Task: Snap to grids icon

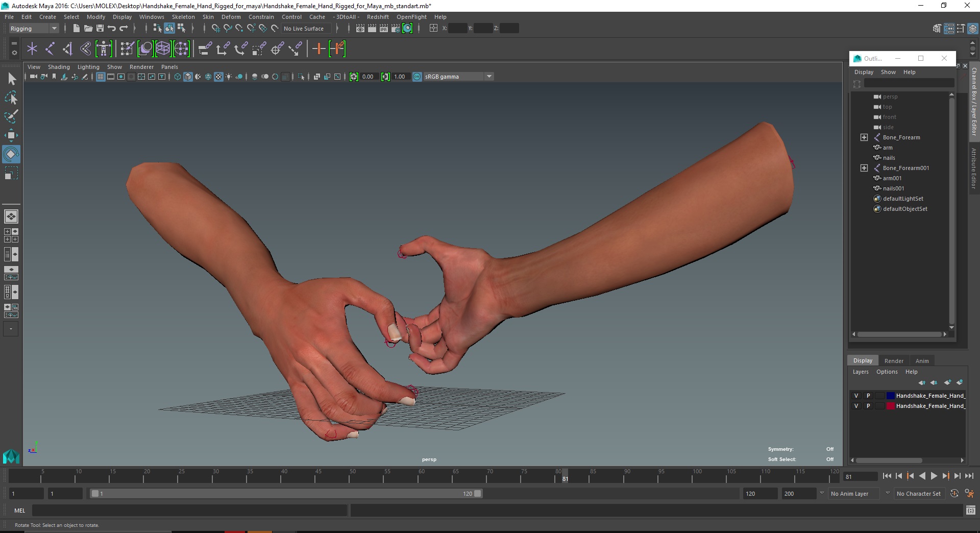Action: coord(216,29)
